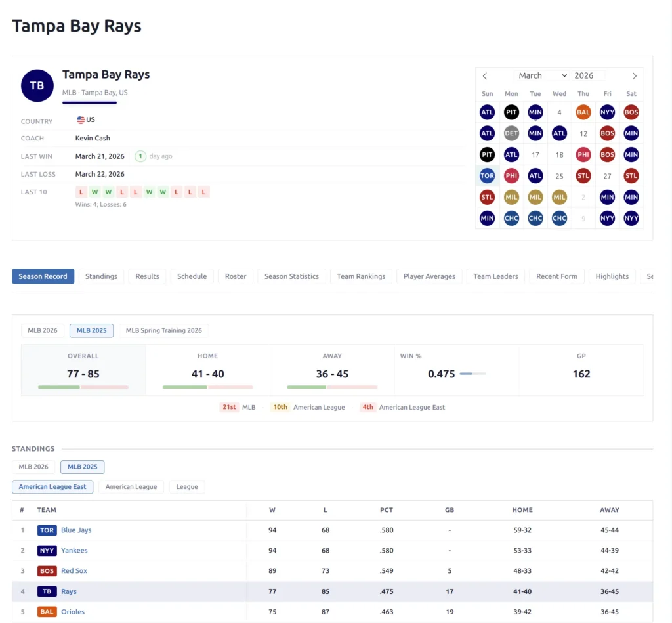672x623 pixels.
Task: Select the Wednesday MIL game icon
Action: (x=559, y=197)
